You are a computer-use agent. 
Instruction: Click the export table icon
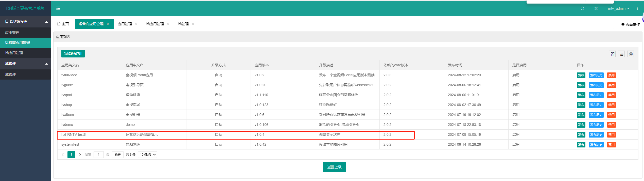click(x=622, y=54)
